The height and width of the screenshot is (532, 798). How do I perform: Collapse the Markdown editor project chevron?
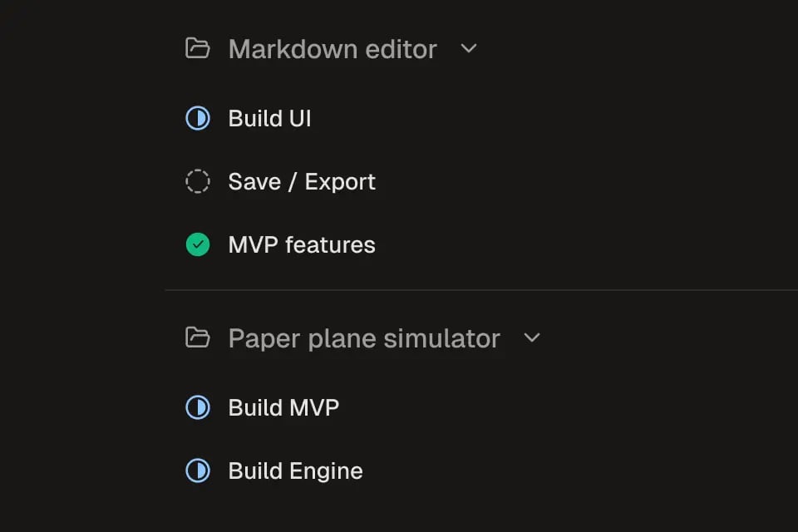[x=469, y=48]
